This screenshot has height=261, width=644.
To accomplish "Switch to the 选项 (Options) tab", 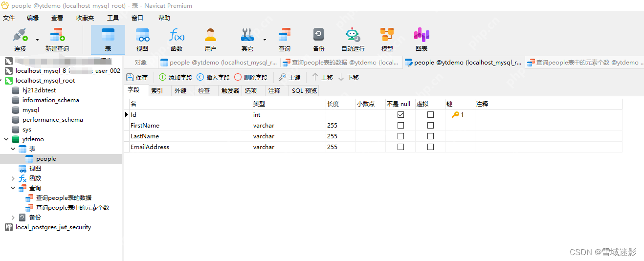I will point(254,91).
